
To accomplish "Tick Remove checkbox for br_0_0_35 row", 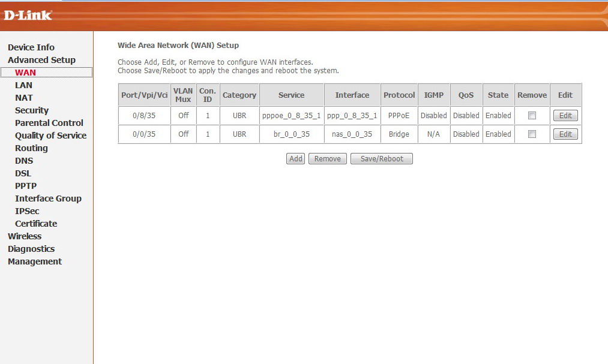I will (532, 134).
